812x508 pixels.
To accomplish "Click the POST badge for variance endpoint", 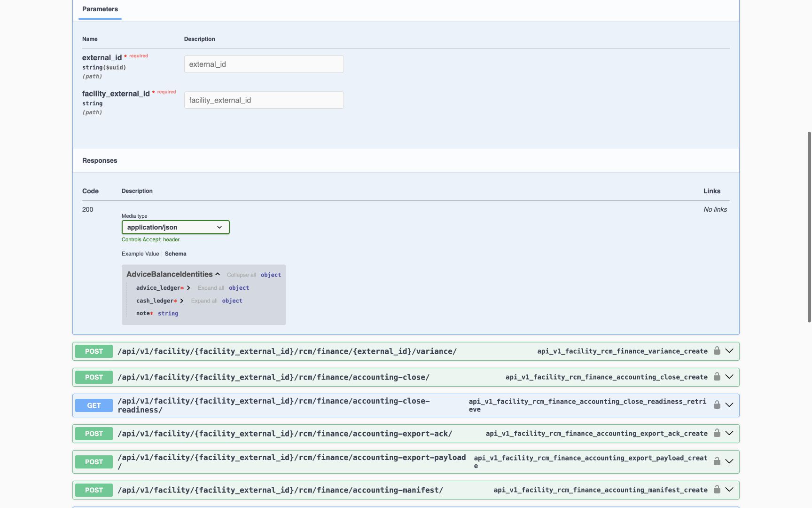I will click(94, 351).
